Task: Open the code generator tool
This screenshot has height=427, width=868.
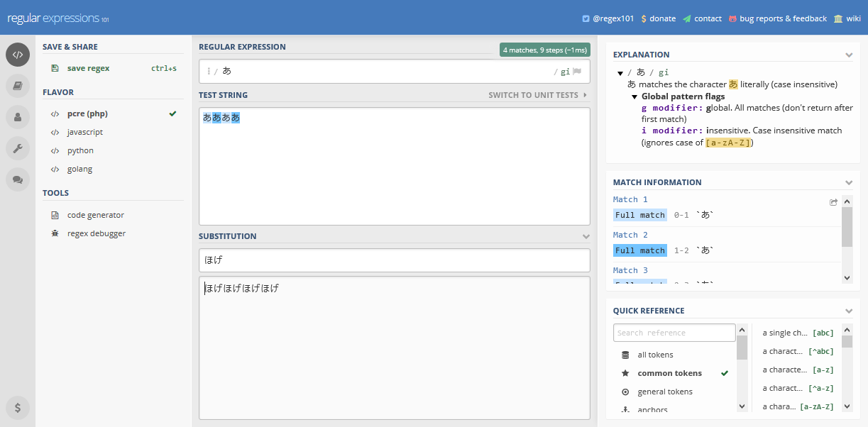Action: [x=95, y=215]
